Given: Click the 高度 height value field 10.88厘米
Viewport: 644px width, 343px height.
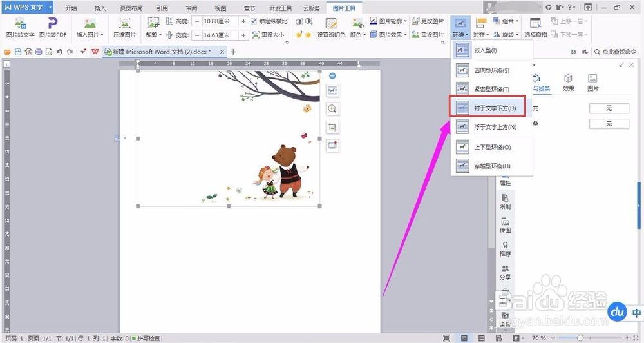Looking at the screenshot, I should [220, 21].
